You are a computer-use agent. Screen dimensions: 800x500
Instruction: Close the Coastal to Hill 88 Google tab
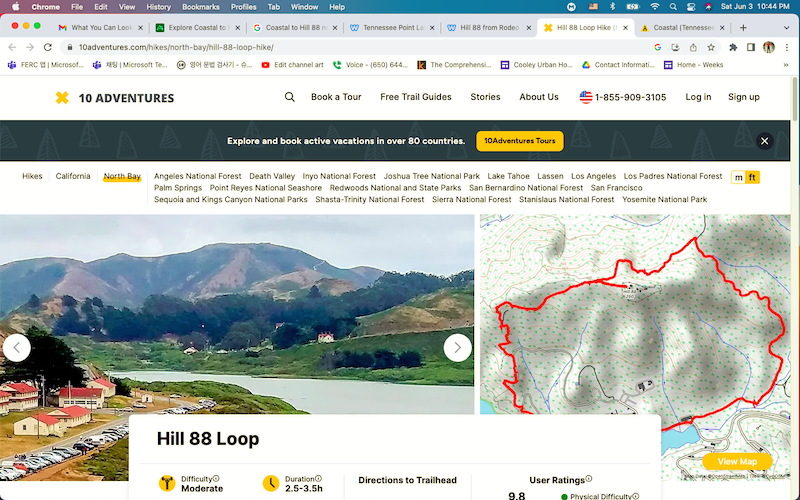335,28
